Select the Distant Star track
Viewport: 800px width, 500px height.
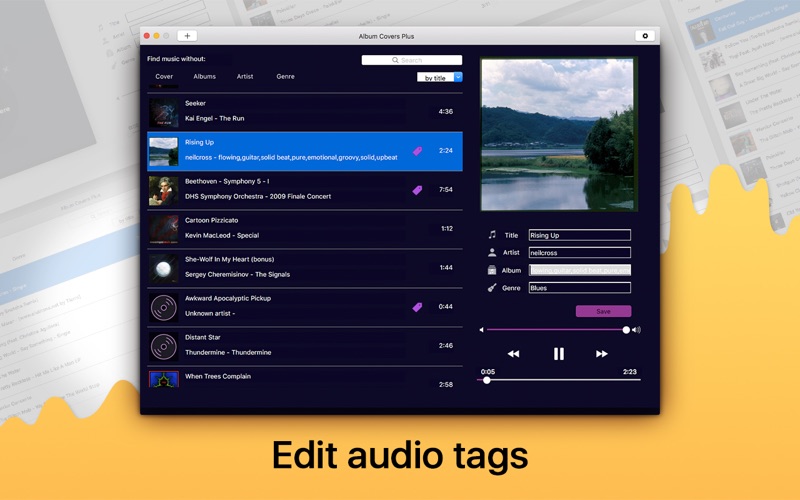305,346
